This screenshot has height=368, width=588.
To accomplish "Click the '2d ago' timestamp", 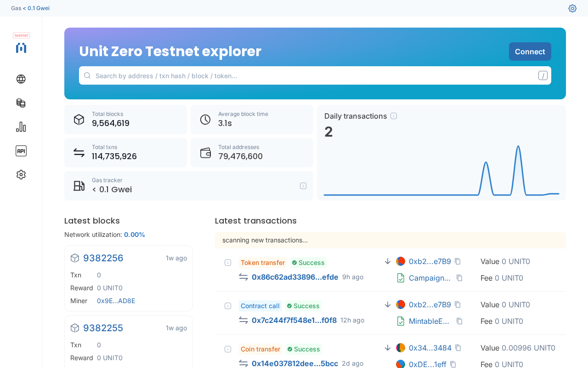I will tap(353, 363).
